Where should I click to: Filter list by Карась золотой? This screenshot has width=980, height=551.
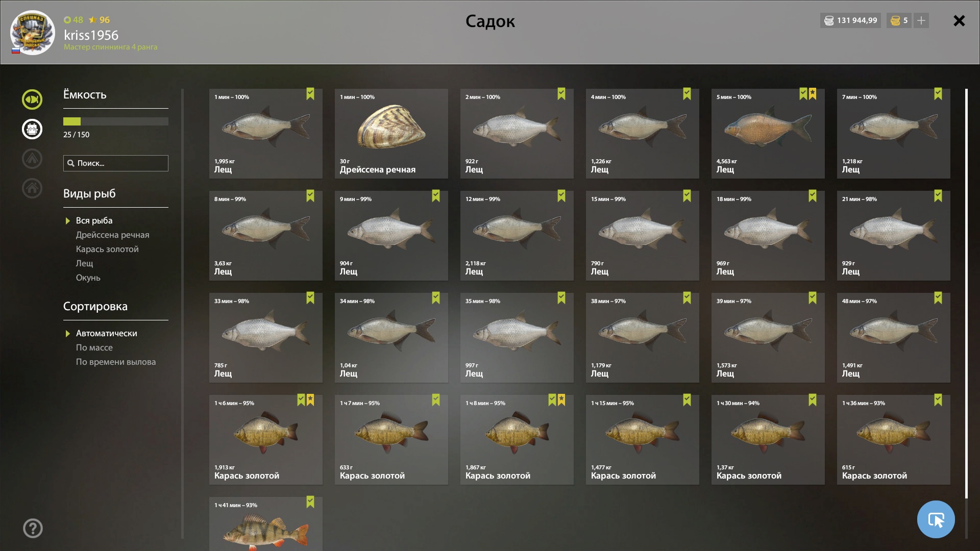107,249
